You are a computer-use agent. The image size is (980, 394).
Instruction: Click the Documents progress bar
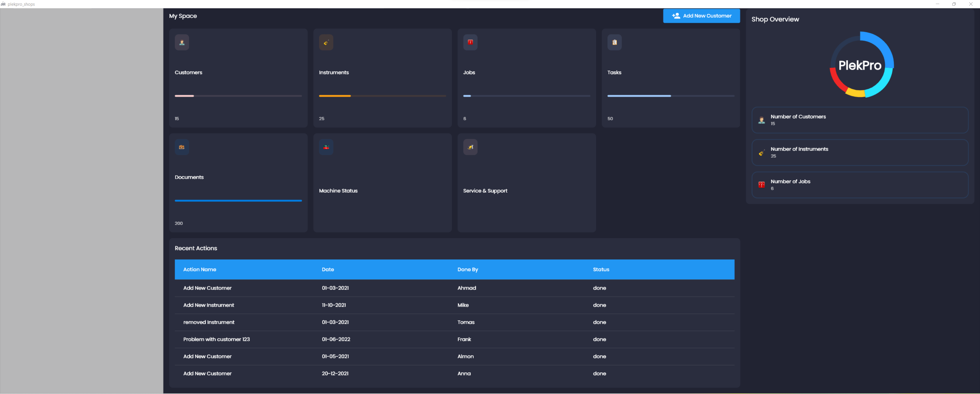coord(238,201)
